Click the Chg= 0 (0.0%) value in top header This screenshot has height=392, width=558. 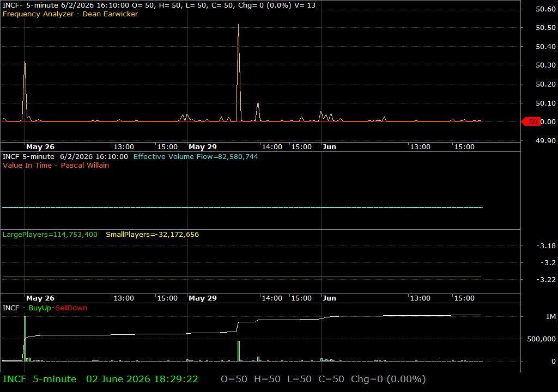[264, 5]
